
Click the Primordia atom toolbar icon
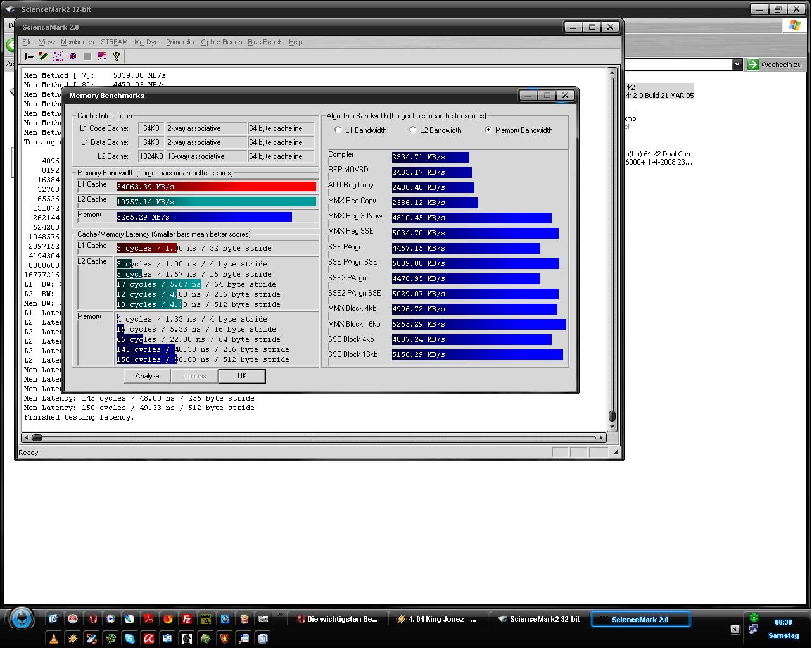point(73,56)
